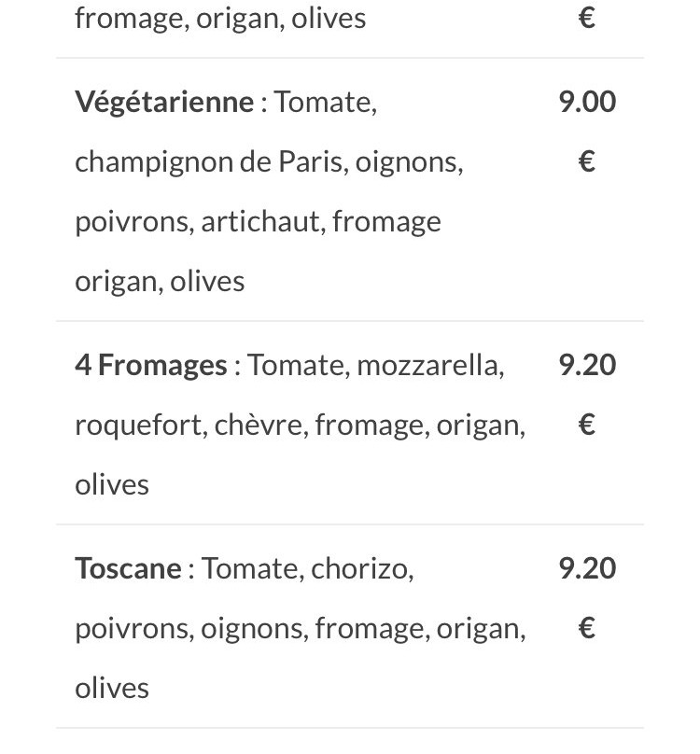Click the 9.20 price next to Toscane

pos(587,568)
